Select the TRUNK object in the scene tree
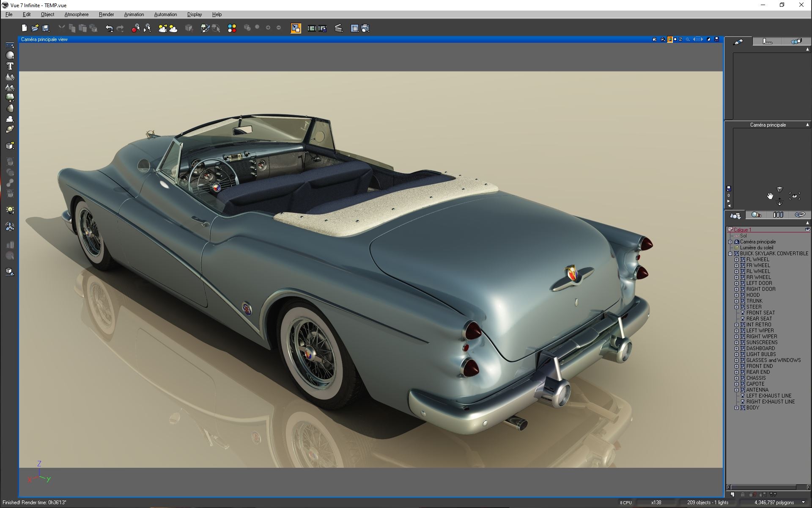This screenshot has width=812, height=508. 755,301
